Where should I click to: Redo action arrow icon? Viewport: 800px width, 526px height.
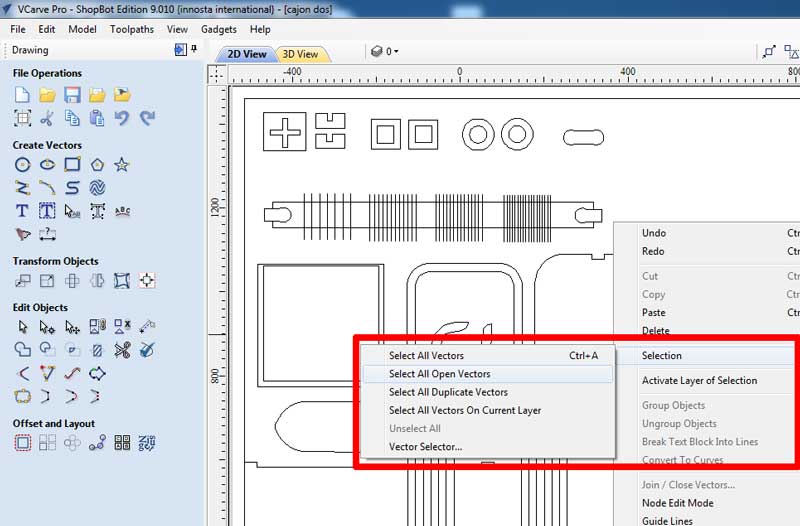[147, 118]
